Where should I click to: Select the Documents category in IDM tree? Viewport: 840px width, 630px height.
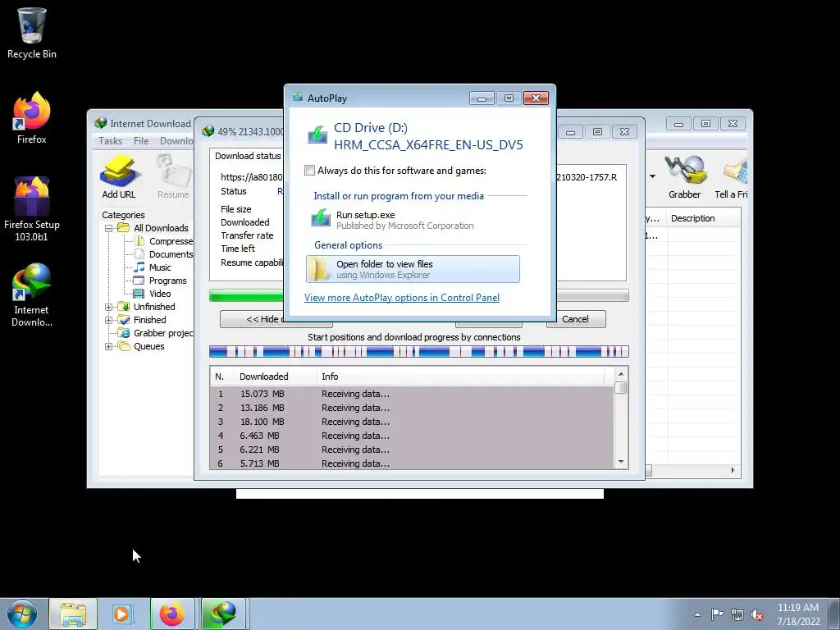[x=171, y=254]
